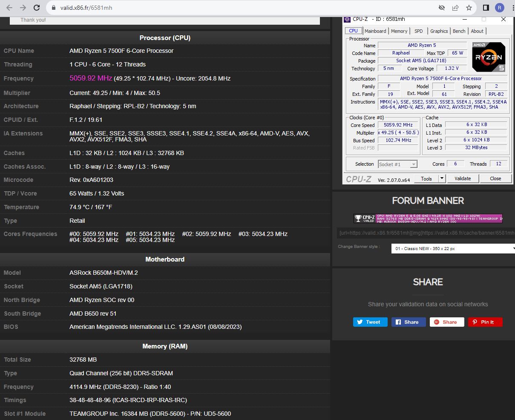Open the Selection Socket #1 dropdown
This screenshot has height=420, width=515.
coord(397,164)
